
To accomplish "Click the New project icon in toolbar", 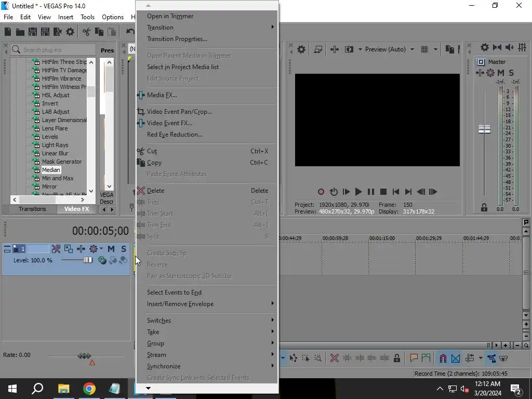I will pos(8,32).
